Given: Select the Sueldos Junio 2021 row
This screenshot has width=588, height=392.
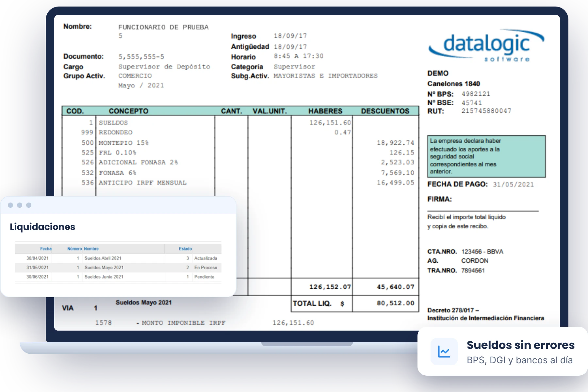Looking at the screenshot, I should (x=118, y=277).
